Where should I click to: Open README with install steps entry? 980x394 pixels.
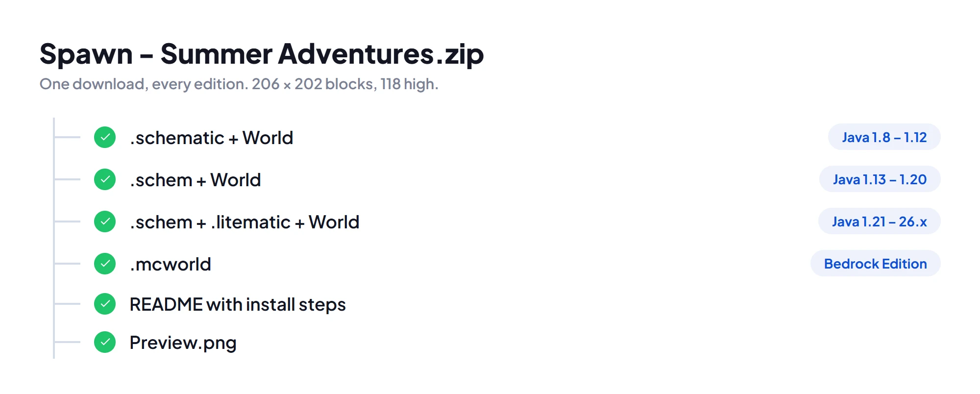(238, 304)
